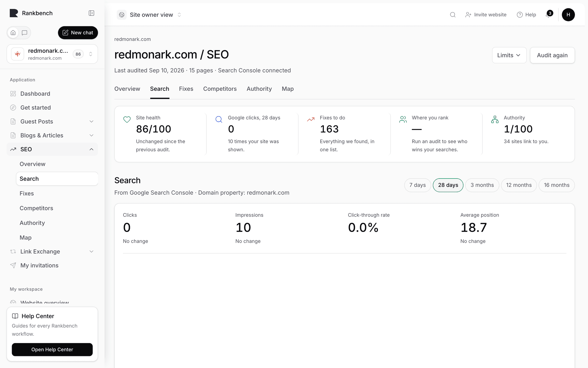Click the 86 score badge
The width and height of the screenshot is (588, 368).
(78, 54)
